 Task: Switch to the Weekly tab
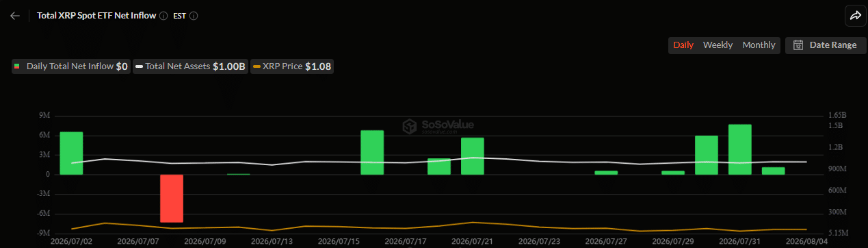click(x=718, y=45)
